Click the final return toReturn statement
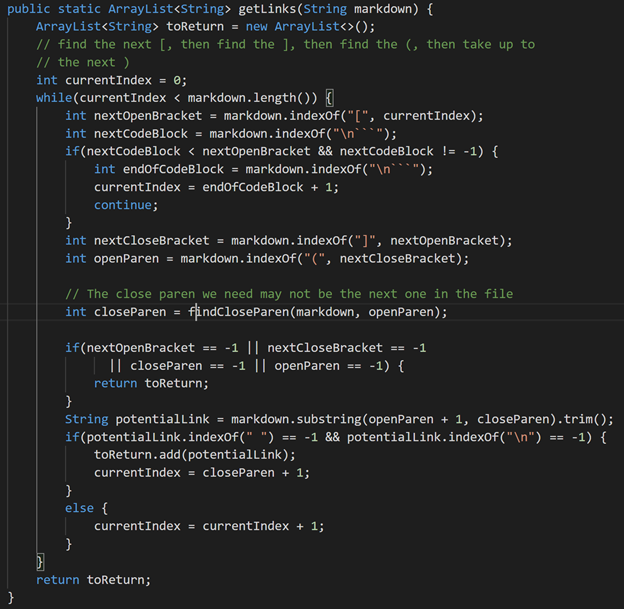The image size is (624, 609). coord(94,580)
